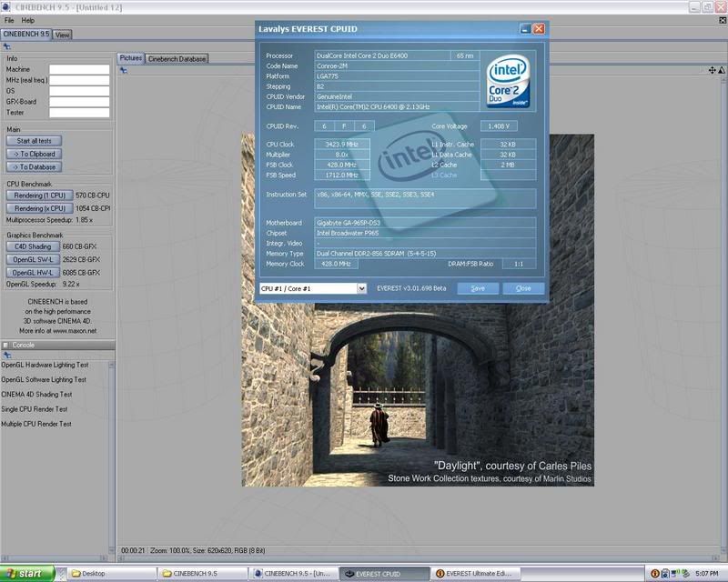This screenshot has height=582, width=728.
Task: Open the Help menu
Action: (28, 20)
